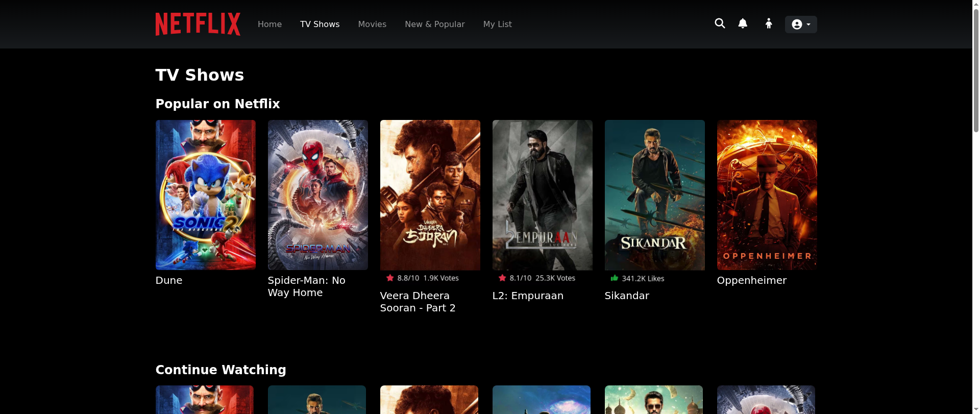The height and width of the screenshot is (414, 980).
Task: Click the Popular on Netflix heading
Action: [218, 104]
